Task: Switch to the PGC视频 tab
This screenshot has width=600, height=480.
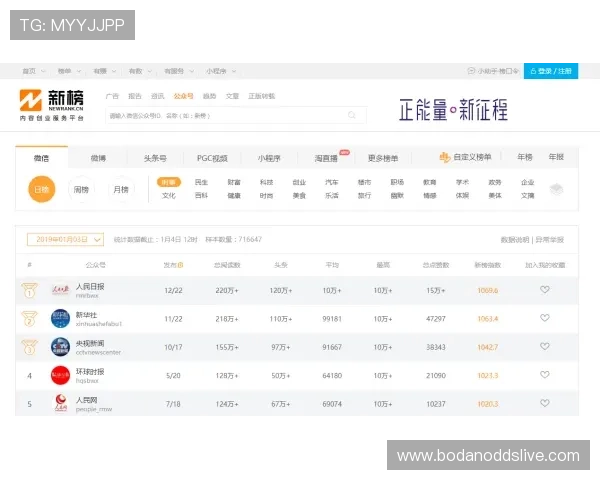Action: pyautogui.click(x=212, y=158)
